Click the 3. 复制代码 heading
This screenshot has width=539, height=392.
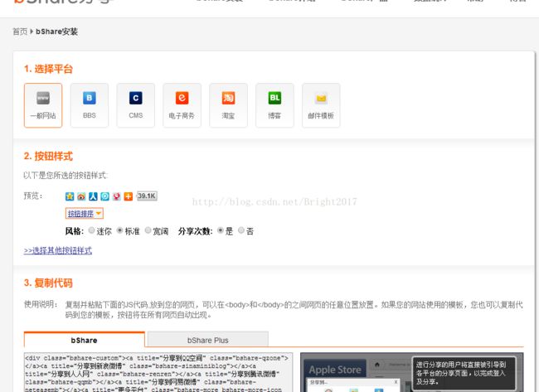point(48,283)
